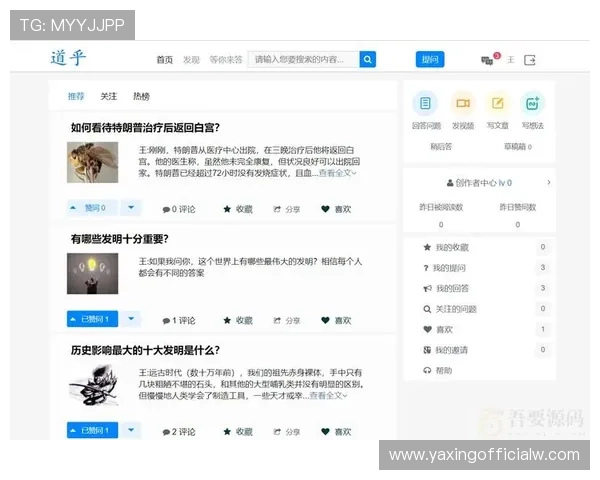Click the blue 提问 button
The image size is (600, 480).
tap(430, 59)
